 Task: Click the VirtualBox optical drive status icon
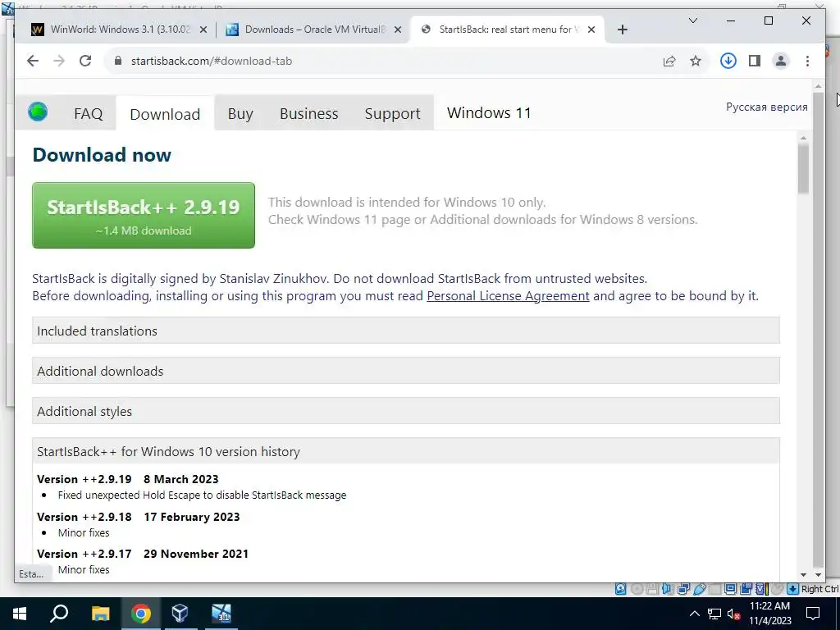pyautogui.click(x=637, y=589)
